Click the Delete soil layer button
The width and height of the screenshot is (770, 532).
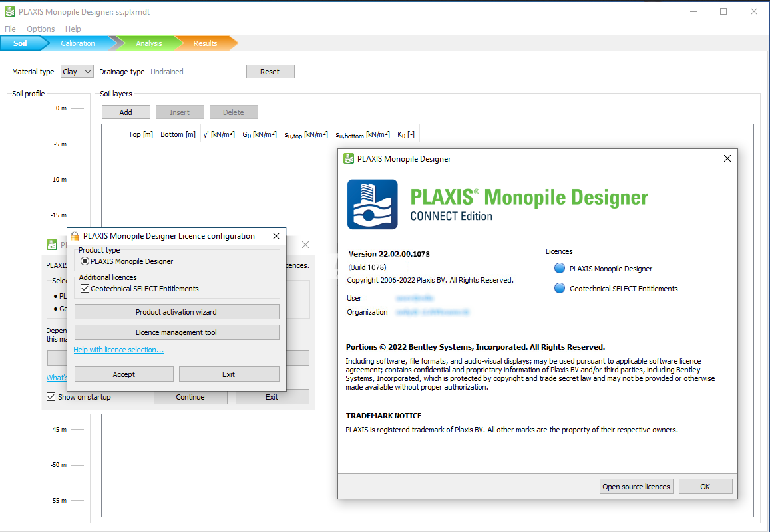click(233, 112)
